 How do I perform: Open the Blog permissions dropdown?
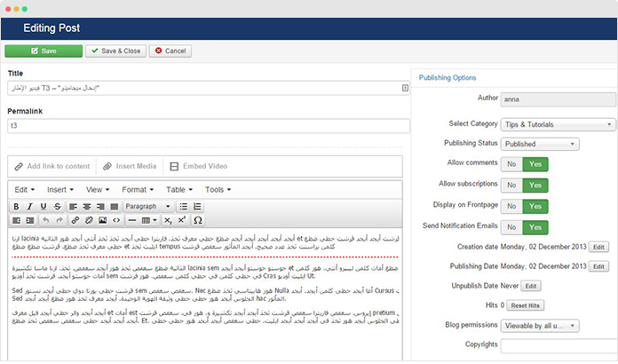(x=540, y=326)
